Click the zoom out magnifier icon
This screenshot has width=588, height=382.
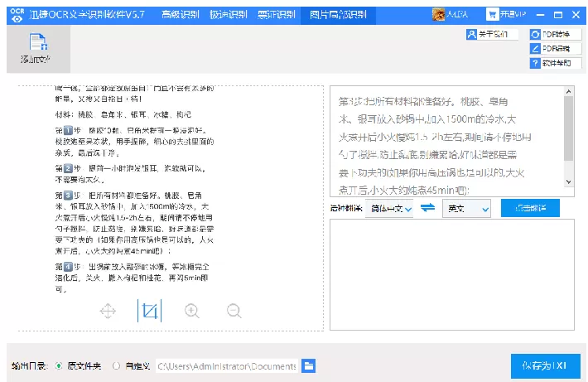click(234, 311)
